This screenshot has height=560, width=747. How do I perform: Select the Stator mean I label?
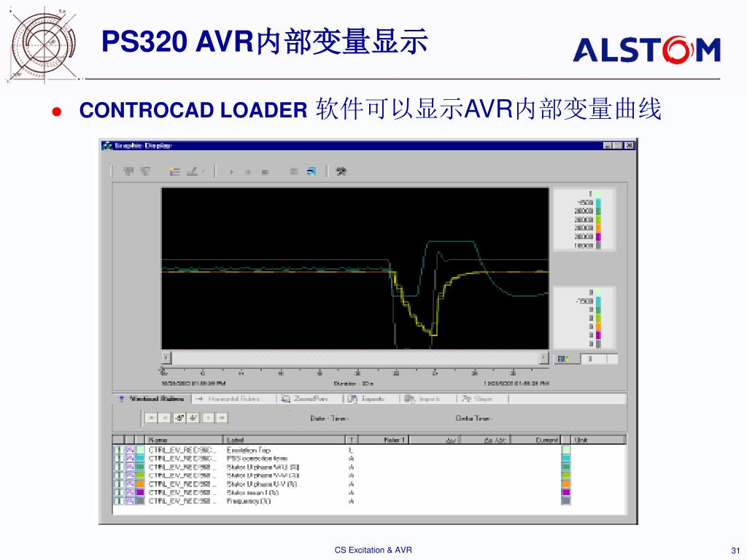[253, 493]
